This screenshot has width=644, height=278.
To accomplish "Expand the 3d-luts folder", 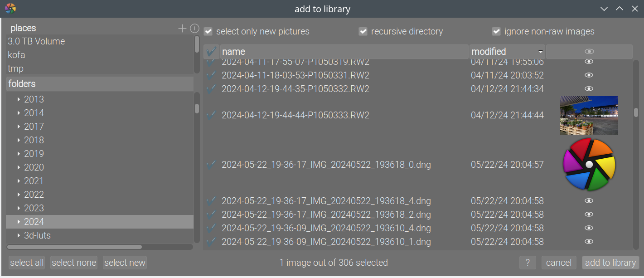I will [x=19, y=235].
